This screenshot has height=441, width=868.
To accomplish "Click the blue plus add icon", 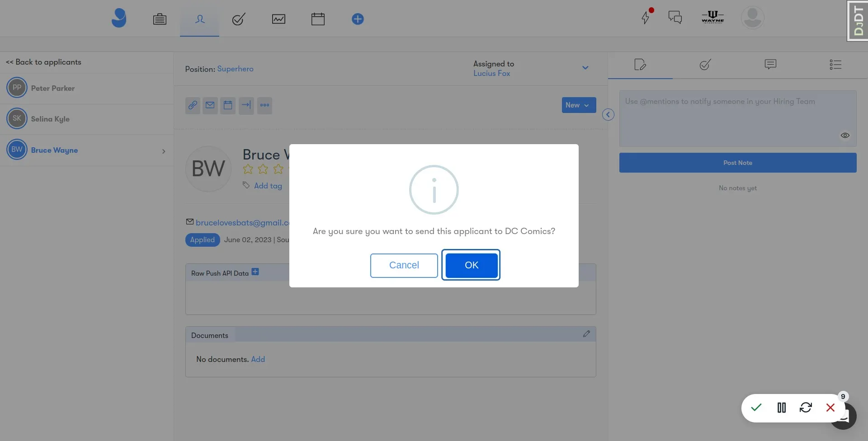I will click(x=358, y=19).
